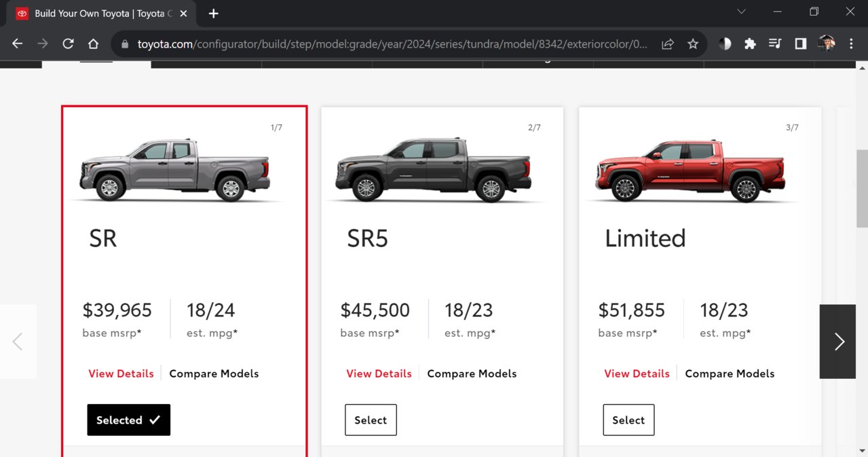
Task: Compare Models from the Limited card
Action: pos(730,373)
